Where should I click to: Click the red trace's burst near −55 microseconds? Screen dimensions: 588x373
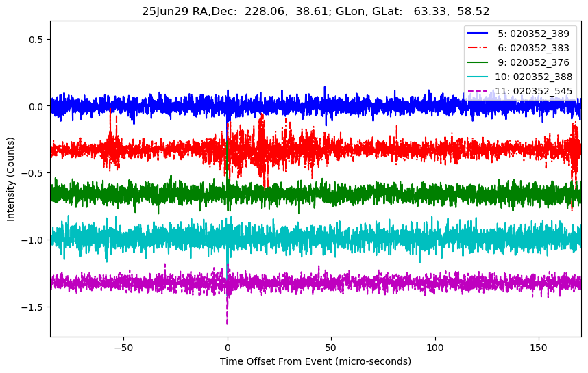tap(112, 140)
